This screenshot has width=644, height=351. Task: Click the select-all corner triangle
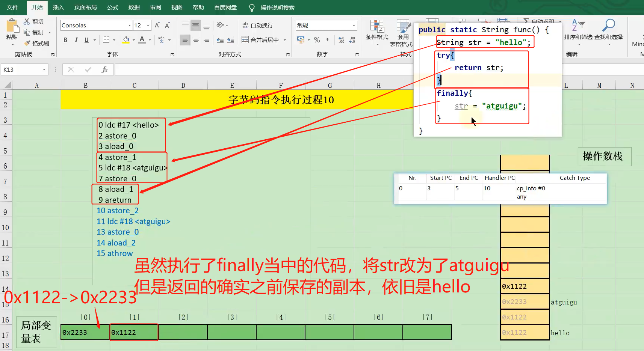(x=7, y=85)
